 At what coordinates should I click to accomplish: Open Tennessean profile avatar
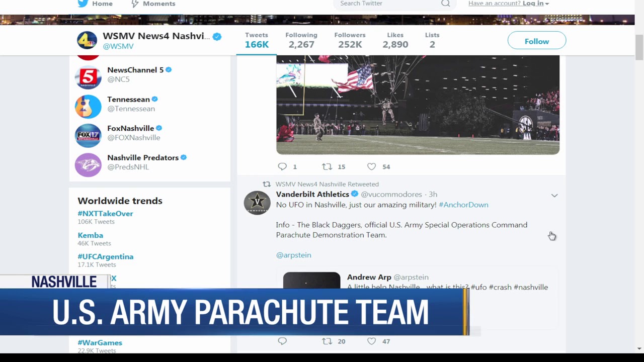click(x=88, y=106)
